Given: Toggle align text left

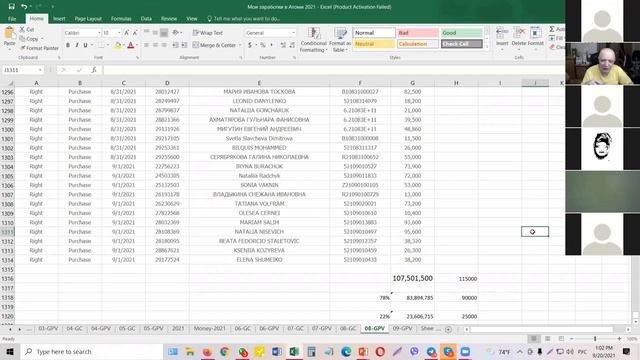Looking at the screenshot, I should (147, 45).
